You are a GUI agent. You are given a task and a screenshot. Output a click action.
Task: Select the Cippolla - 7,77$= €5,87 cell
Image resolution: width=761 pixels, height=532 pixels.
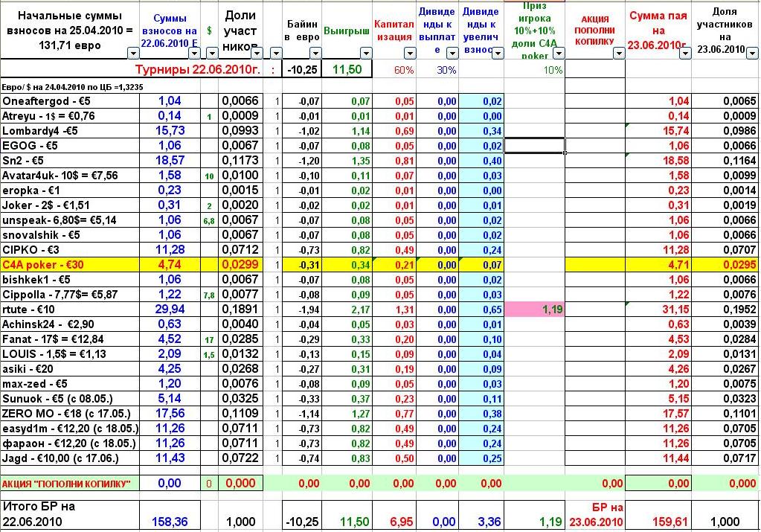click(x=70, y=295)
